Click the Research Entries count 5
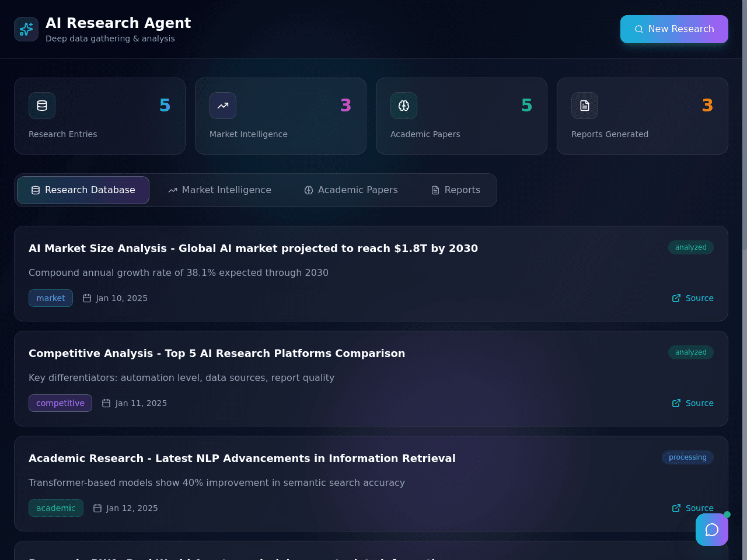This screenshot has width=747, height=560. pos(165,106)
